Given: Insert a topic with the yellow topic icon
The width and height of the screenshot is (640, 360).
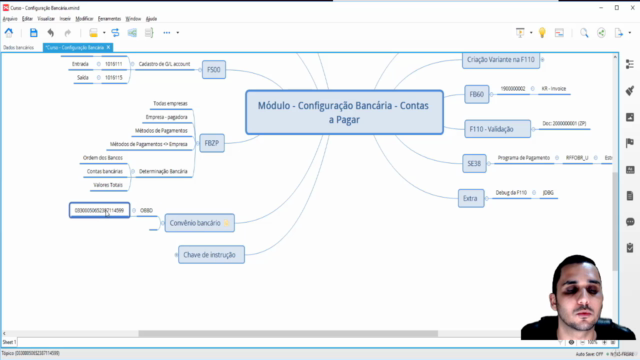Looking at the screenshot, I should [x=93, y=33].
